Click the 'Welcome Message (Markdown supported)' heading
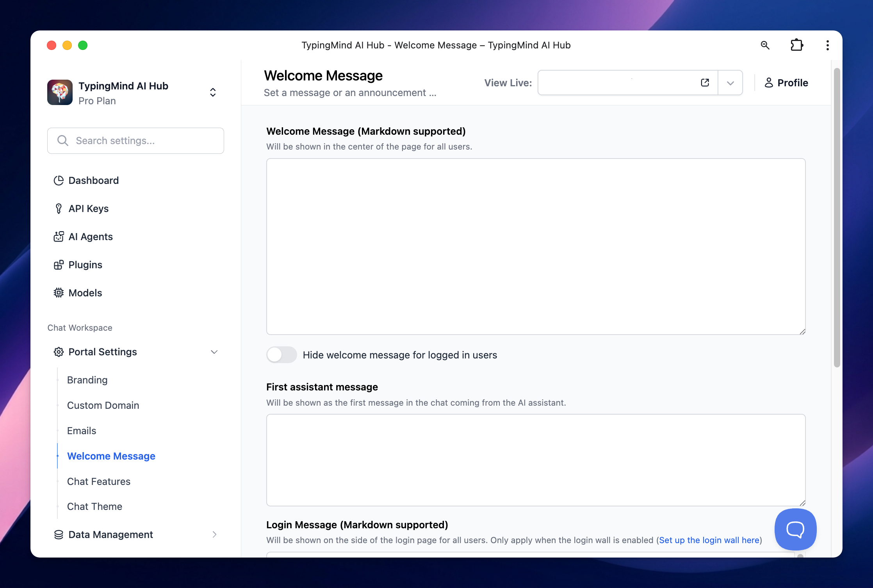The width and height of the screenshot is (873, 588). (x=366, y=131)
